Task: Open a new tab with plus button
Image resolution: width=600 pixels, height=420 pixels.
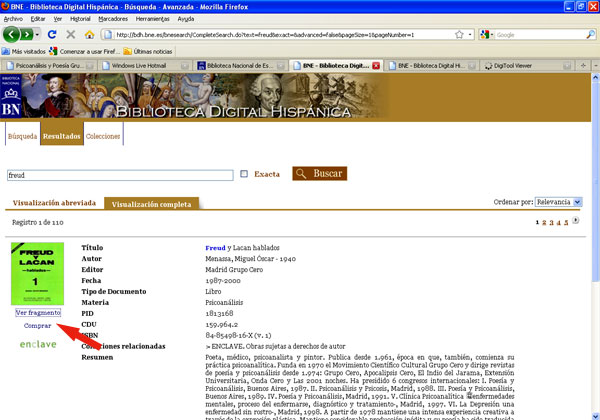Action: click(x=583, y=65)
